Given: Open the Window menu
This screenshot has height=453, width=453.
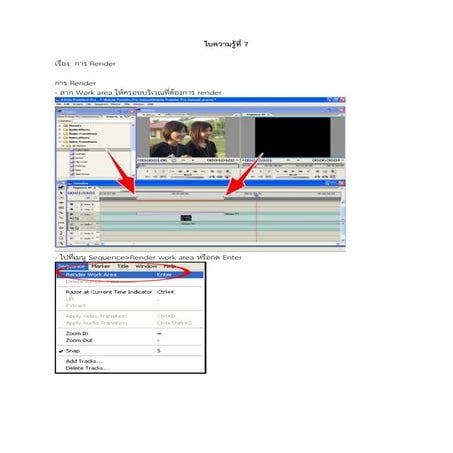Looking at the screenshot, I should pyautogui.click(x=146, y=266).
